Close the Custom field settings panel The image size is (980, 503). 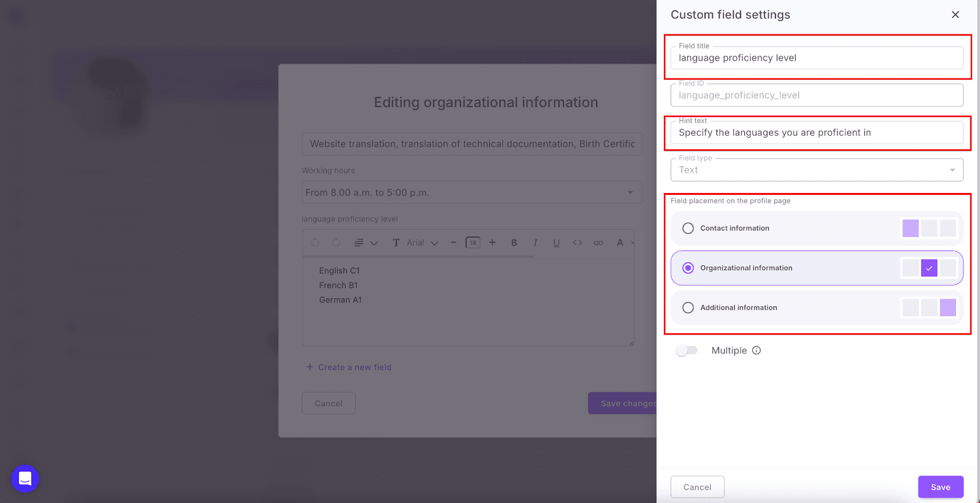coord(955,15)
